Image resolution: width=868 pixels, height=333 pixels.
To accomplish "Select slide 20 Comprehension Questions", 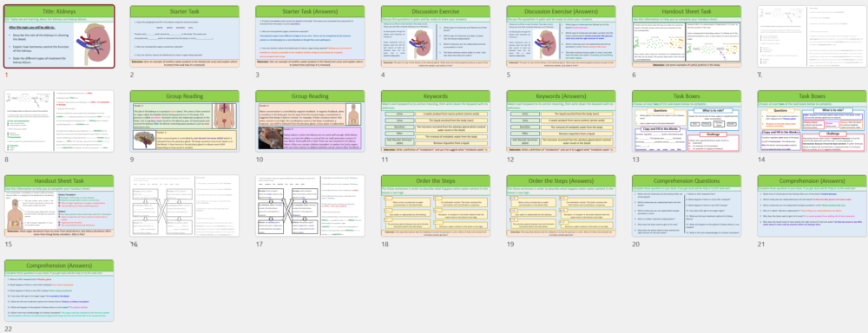I will (687, 206).
